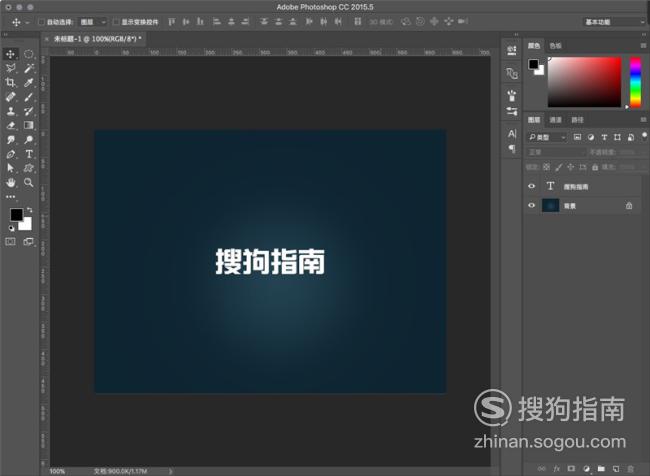
Task: Select the Zoom magnifier tool
Action: [x=29, y=182]
